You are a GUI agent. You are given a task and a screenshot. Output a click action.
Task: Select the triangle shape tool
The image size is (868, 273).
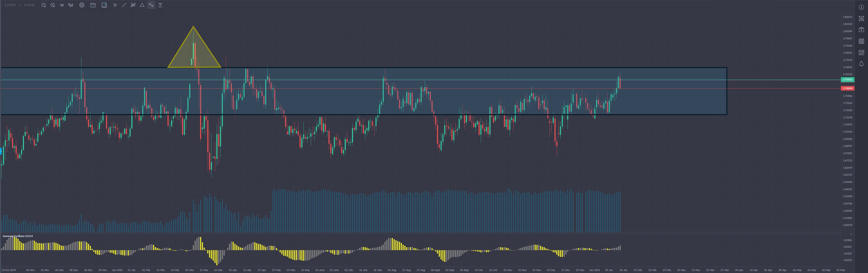pyautogui.click(x=142, y=5)
